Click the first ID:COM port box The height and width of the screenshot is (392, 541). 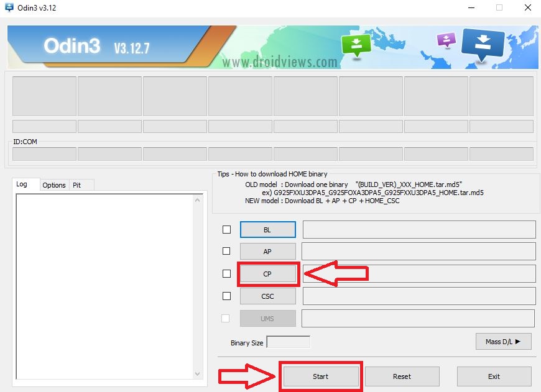click(x=45, y=154)
